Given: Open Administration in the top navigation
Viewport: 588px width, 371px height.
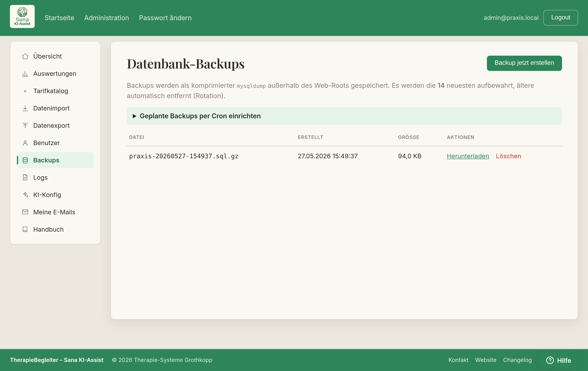Looking at the screenshot, I should [106, 18].
